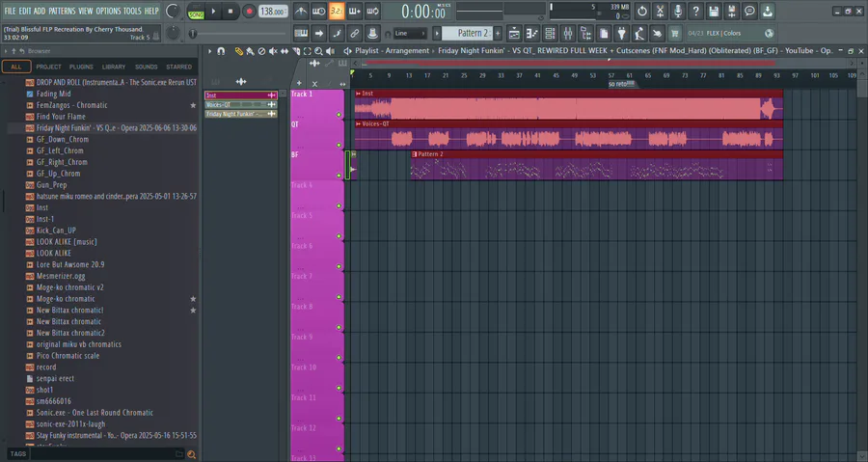Open the plugin picker plug icon
Image resolution: width=868 pixels, height=462 pixels.
point(622,33)
